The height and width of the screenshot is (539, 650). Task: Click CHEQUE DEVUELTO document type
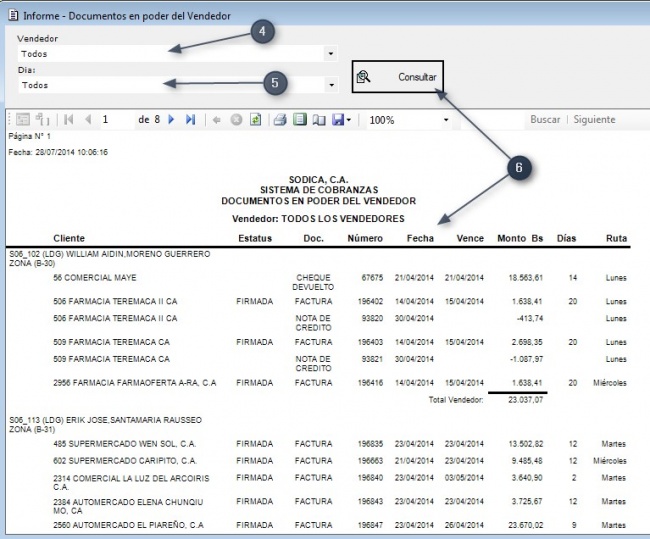tap(313, 282)
